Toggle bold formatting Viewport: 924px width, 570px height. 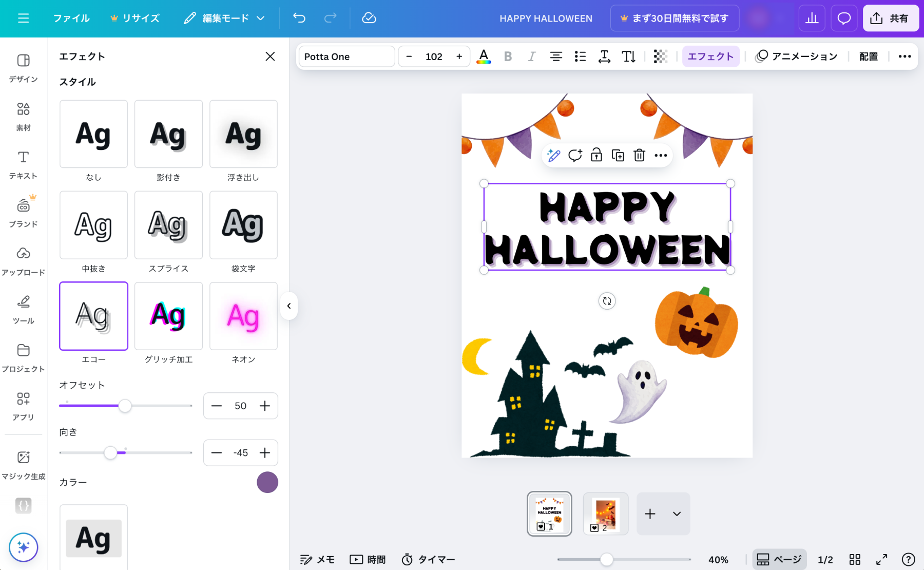coord(508,56)
